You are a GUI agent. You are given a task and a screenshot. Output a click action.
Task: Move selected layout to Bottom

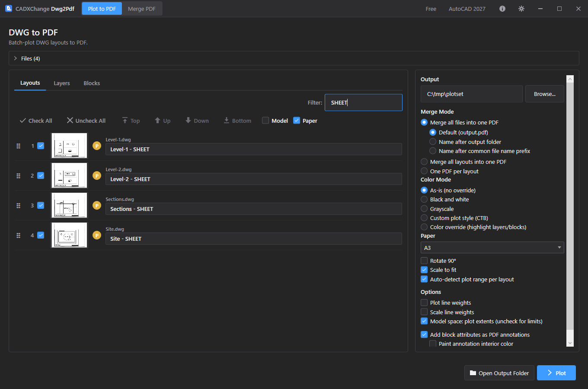(x=237, y=121)
